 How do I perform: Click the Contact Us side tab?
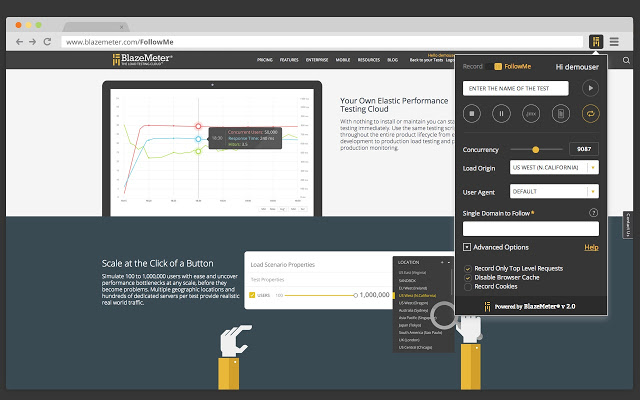pyautogui.click(x=628, y=224)
